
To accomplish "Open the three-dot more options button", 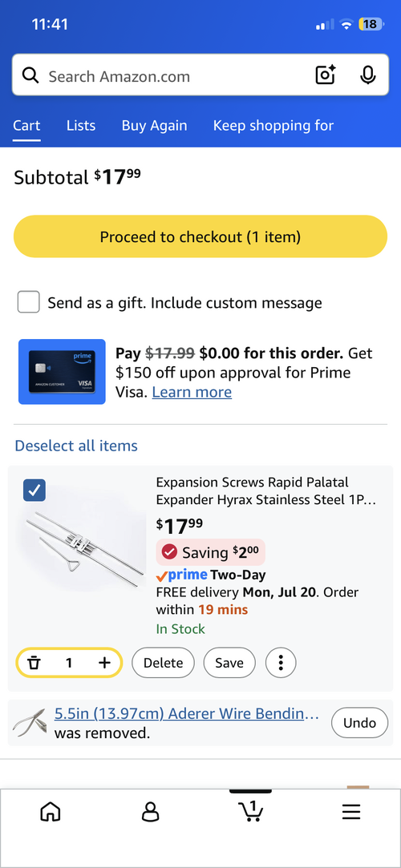I will point(281,663).
